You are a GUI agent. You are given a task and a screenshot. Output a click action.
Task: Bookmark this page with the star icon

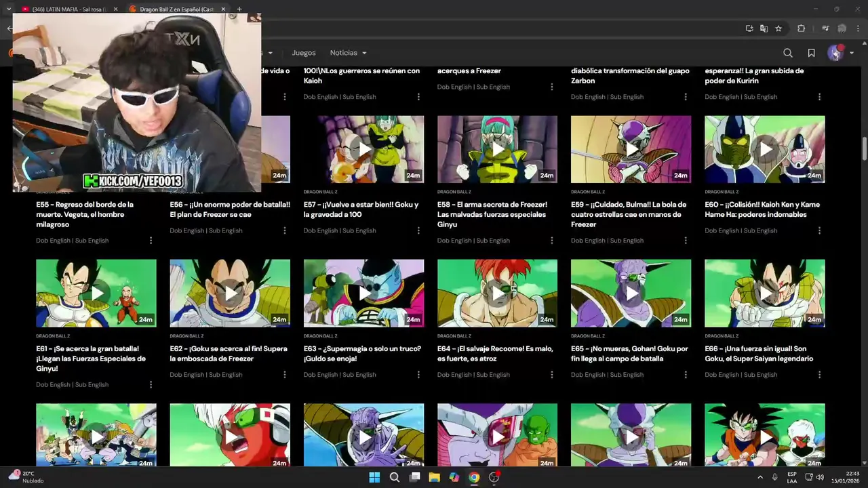pos(778,28)
